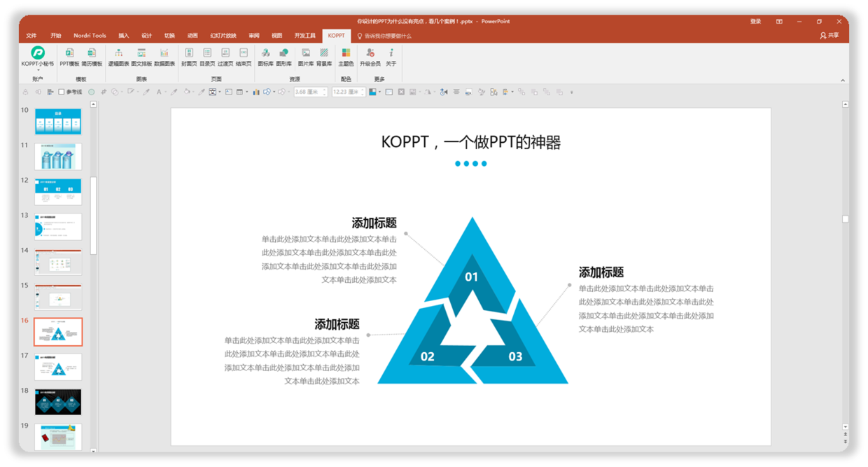Select slide 18 dark thumbnail
The width and height of the screenshot is (868, 467).
58,402
